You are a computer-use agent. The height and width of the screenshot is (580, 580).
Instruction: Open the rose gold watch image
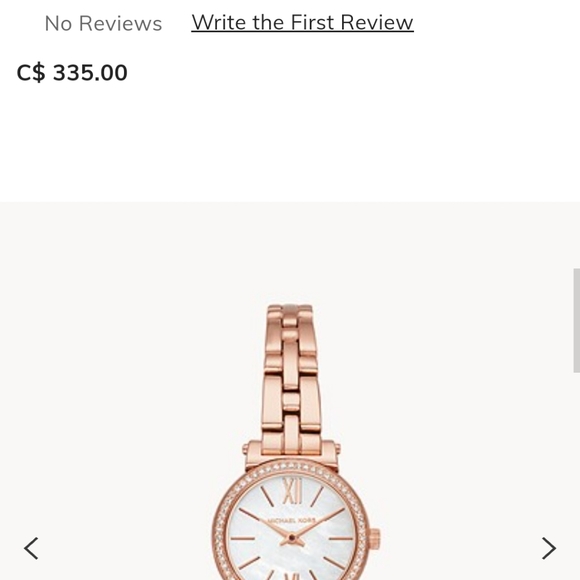295,442
